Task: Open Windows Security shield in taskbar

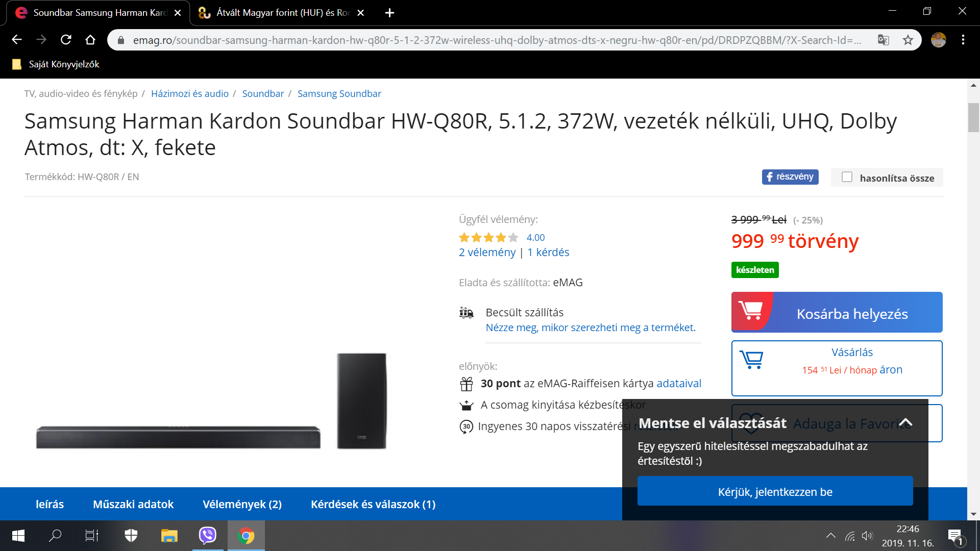Action: (x=131, y=536)
